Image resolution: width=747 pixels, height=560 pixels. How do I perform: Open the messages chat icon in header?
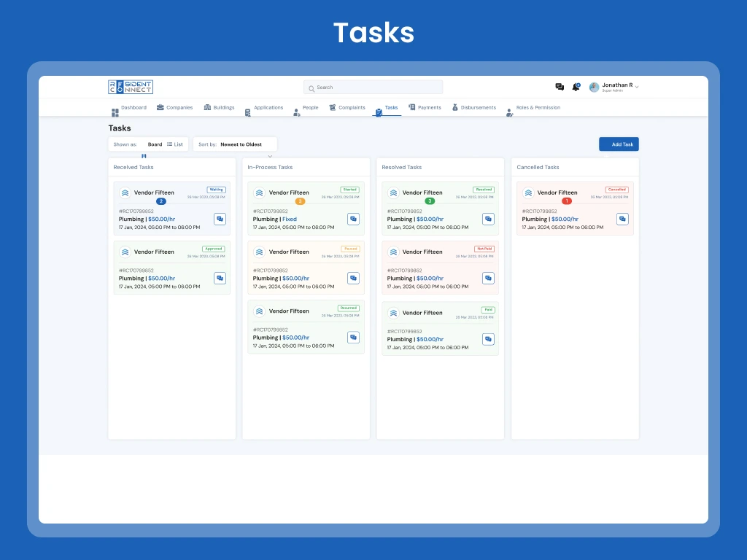click(560, 87)
